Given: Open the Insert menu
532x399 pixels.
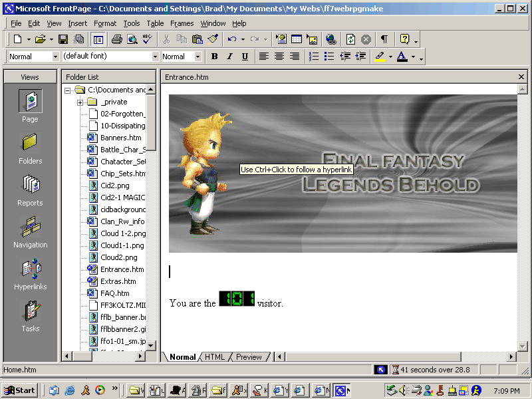Looking at the screenshot, I should click(77, 23).
